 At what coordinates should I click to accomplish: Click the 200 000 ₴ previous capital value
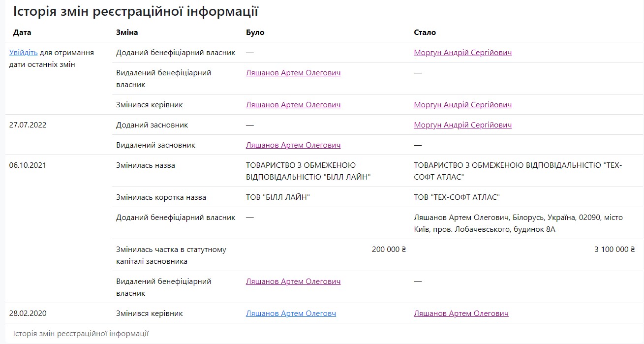click(x=389, y=250)
